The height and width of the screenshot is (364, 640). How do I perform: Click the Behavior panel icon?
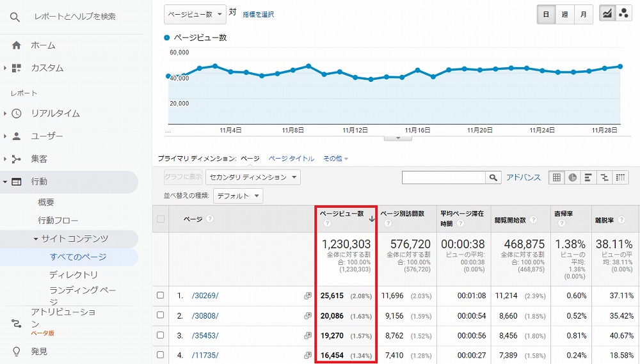(17, 182)
